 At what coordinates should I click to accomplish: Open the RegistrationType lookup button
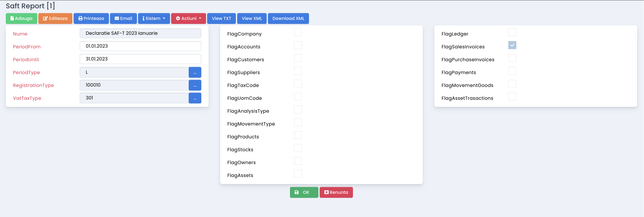click(x=195, y=85)
